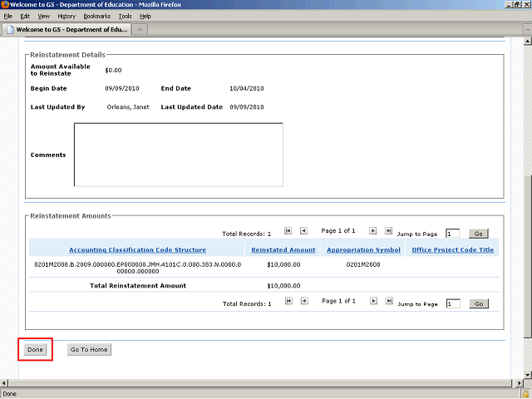532x399 pixels.
Task: Click the security lock icon in status bar
Action: (526, 394)
